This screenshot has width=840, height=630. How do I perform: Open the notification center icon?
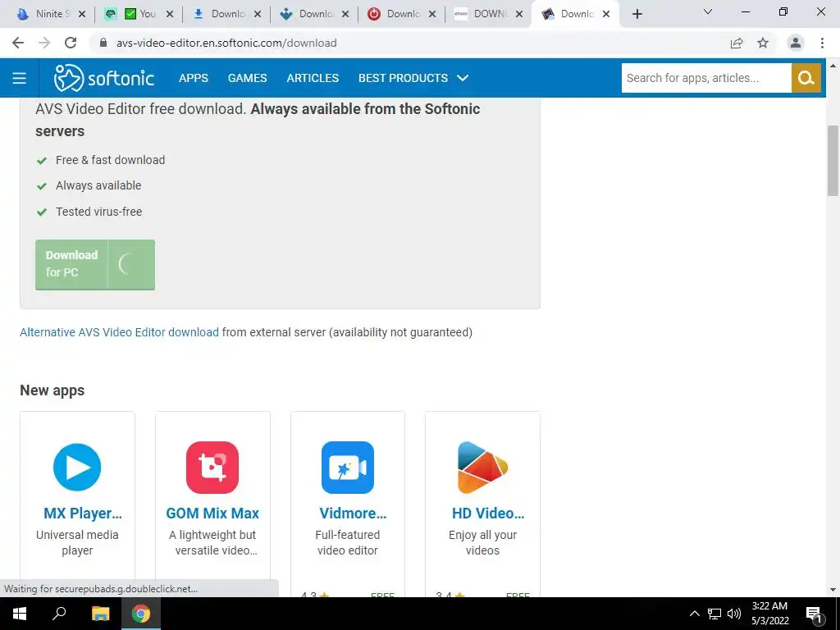(x=814, y=614)
